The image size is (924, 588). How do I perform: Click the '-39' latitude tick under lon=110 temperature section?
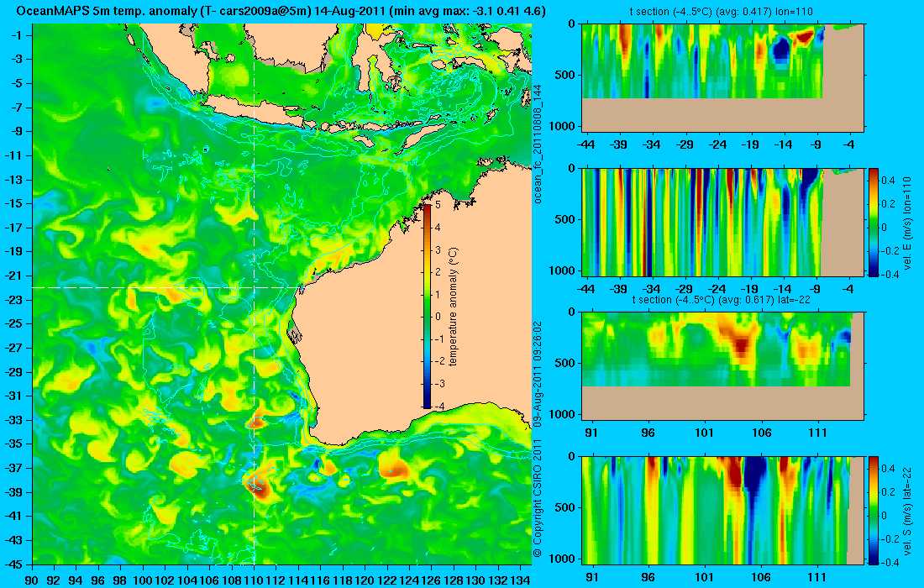tap(619, 144)
